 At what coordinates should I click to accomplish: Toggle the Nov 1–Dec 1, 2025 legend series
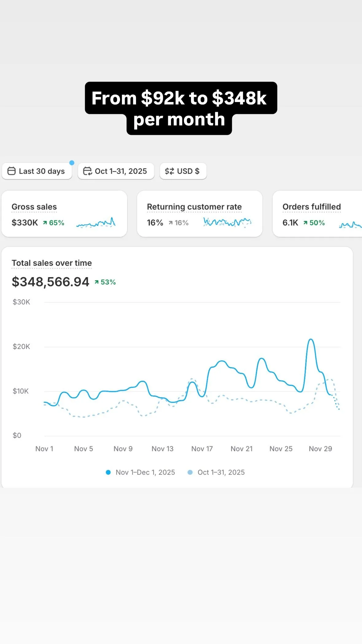click(x=145, y=472)
